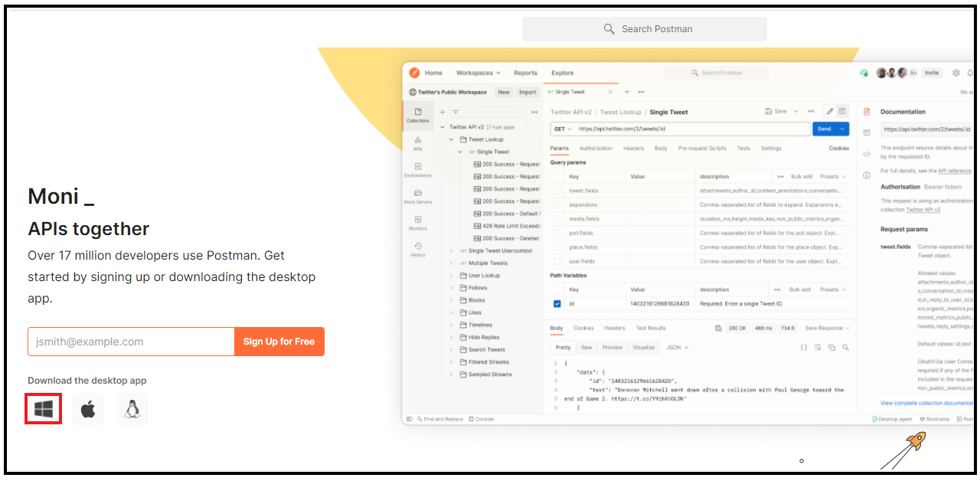Add a new collection with plus

(x=442, y=112)
